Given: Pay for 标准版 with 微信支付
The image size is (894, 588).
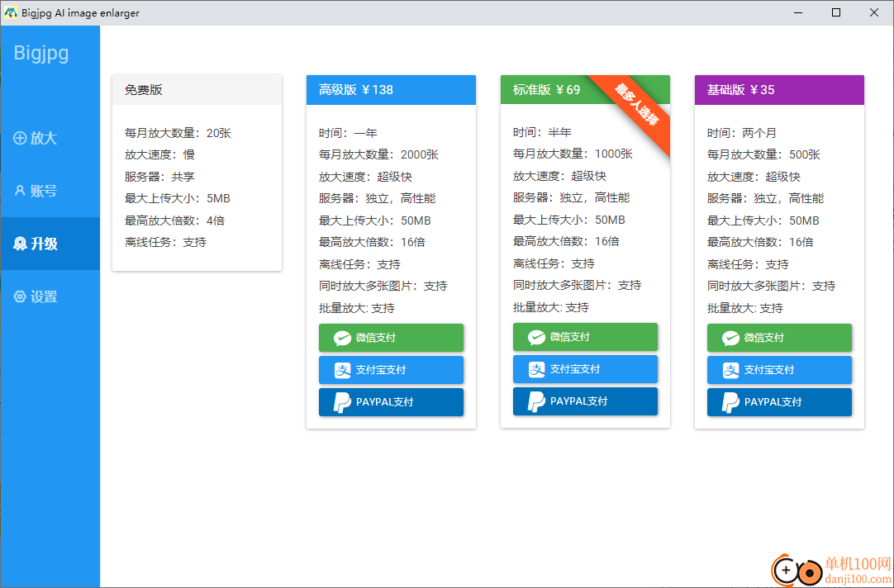Looking at the screenshot, I should click(x=585, y=337).
